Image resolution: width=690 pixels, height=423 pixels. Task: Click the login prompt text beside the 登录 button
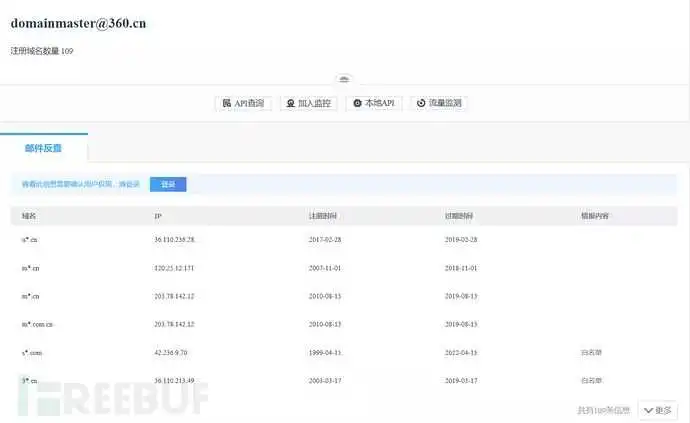(81, 184)
